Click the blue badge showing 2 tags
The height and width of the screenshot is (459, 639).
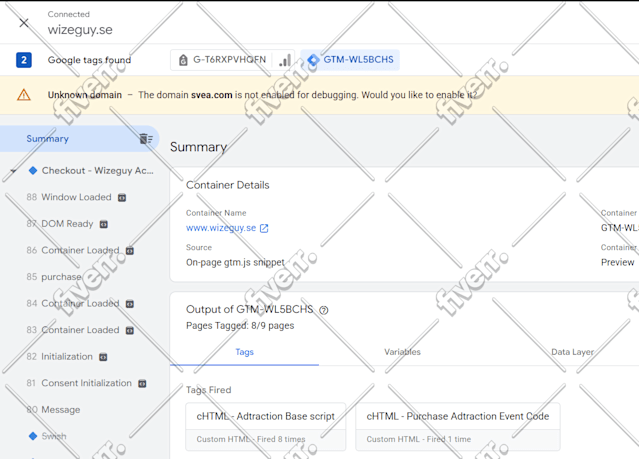[24, 60]
